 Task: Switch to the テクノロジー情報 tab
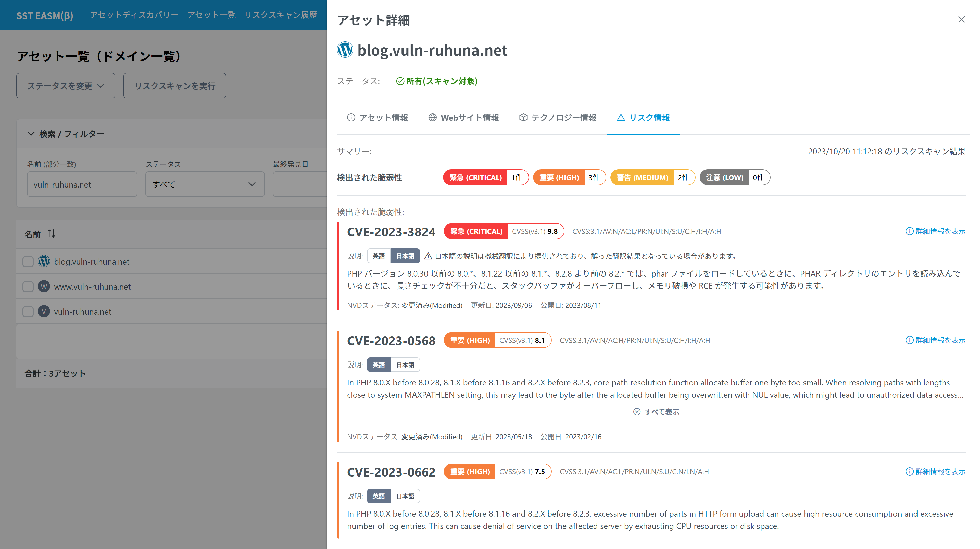(x=558, y=118)
